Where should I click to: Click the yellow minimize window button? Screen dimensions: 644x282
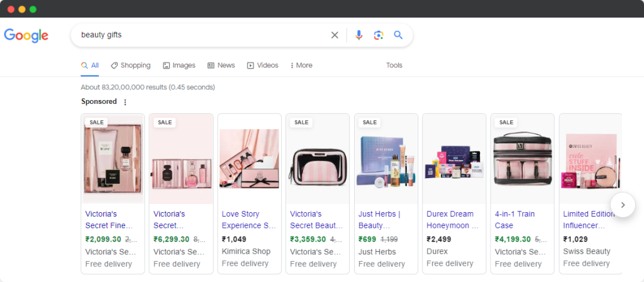coord(22,9)
